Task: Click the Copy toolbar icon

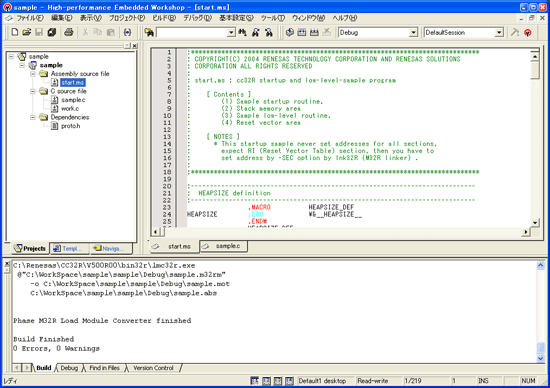Action: (x=98, y=32)
